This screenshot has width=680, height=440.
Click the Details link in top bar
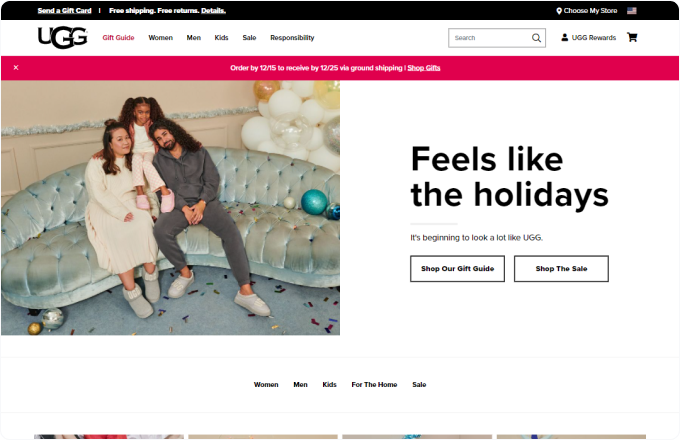(x=213, y=11)
